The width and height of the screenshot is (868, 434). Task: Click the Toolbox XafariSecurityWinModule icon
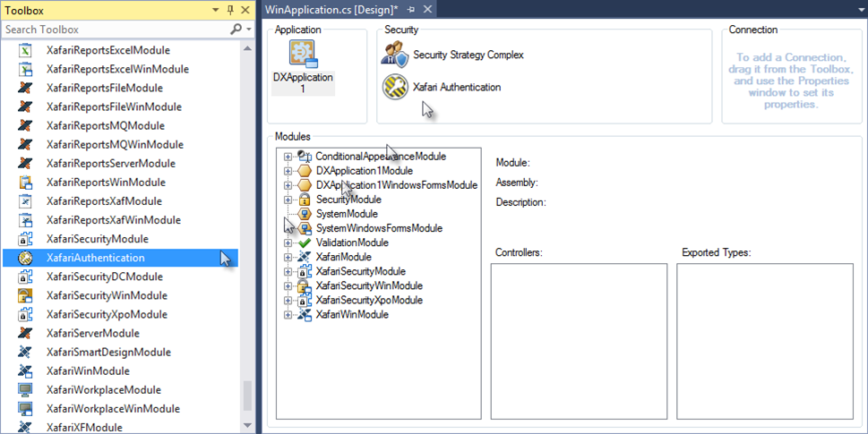coord(25,295)
